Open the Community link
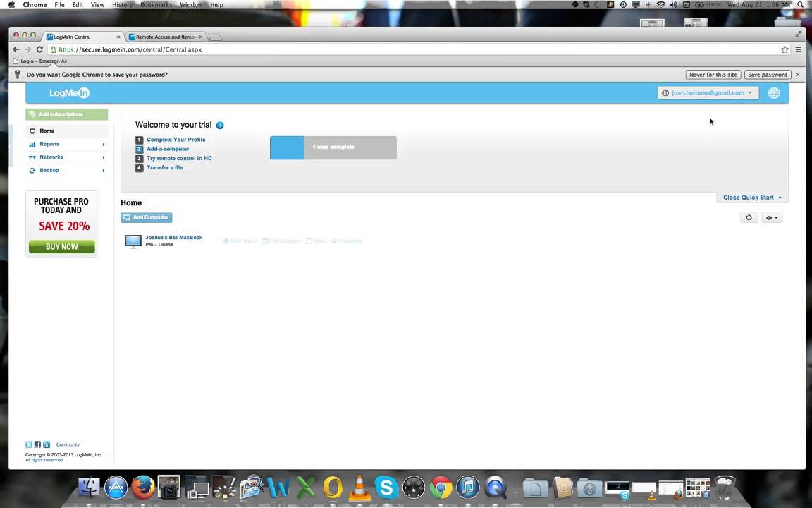The height and width of the screenshot is (508, 812). click(68, 445)
